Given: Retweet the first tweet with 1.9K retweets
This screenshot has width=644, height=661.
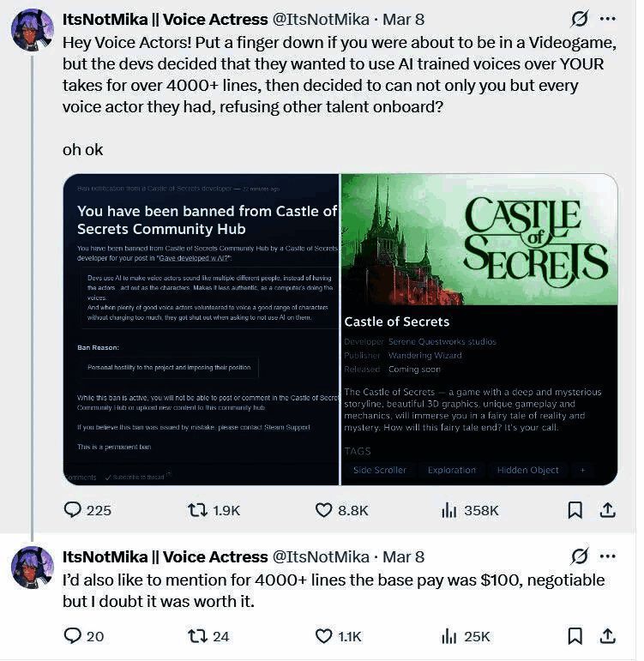Looking at the screenshot, I should (198, 510).
